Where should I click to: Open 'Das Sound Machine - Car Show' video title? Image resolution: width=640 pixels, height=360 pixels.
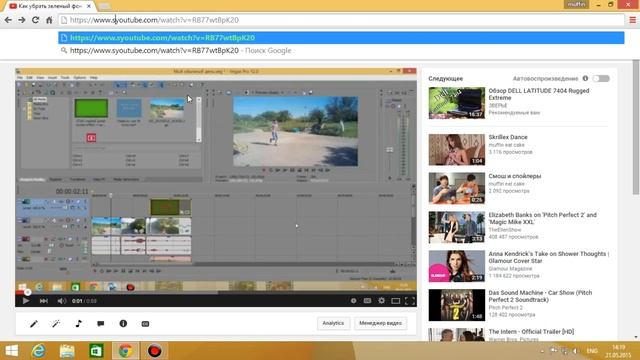pyautogui.click(x=540, y=296)
